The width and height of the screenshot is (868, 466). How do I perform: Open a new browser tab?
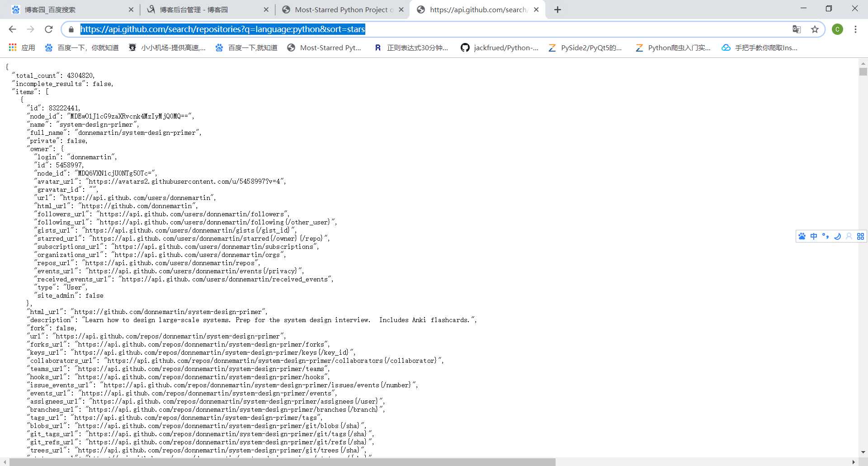pyautogui.click(x=557, y=10)
